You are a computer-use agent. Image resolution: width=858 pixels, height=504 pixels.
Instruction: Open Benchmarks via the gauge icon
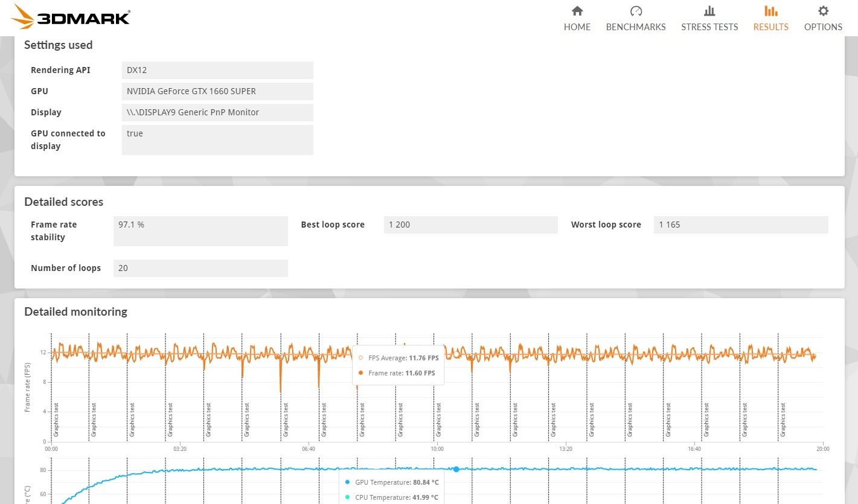pos(636,11)
